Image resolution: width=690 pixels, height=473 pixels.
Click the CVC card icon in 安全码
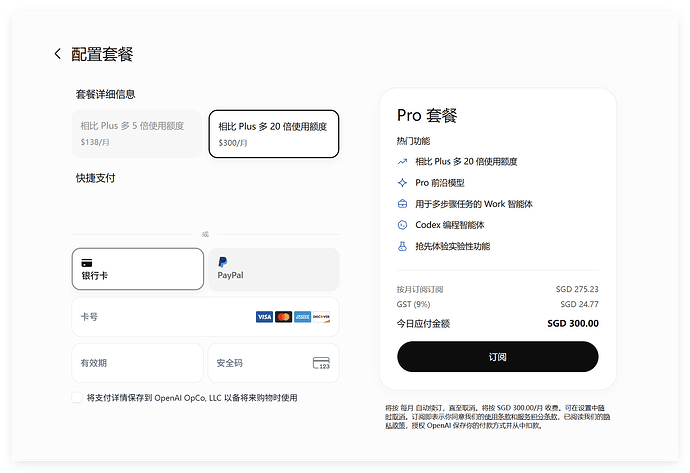[x=321, y=363]
